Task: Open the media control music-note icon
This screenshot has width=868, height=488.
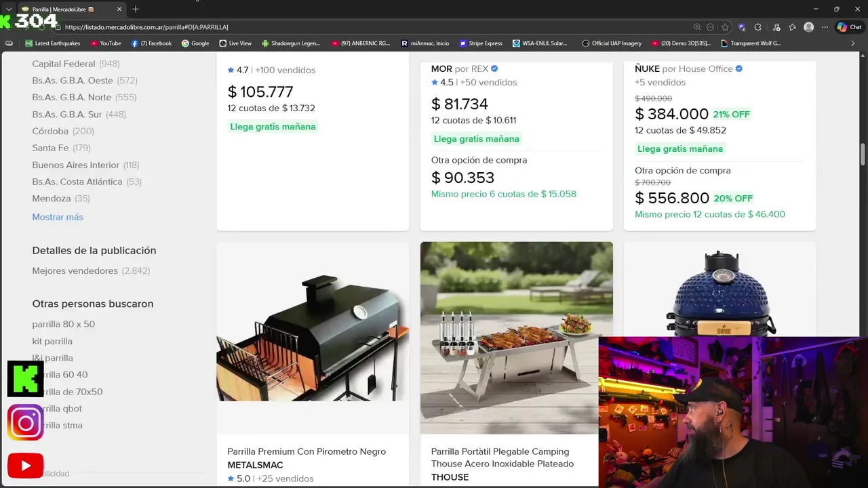Action: pyautogui.click(x=776, y=27)
